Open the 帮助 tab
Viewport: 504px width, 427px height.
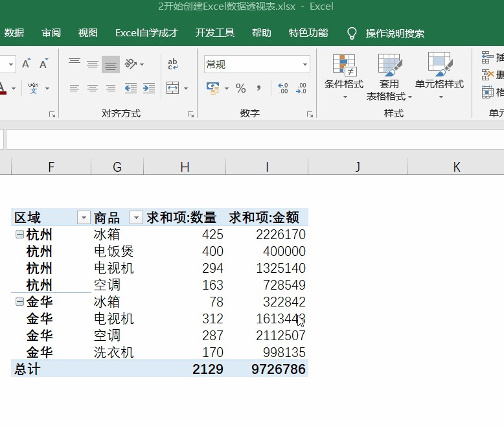pyautogui.click(x=261, y=33)
